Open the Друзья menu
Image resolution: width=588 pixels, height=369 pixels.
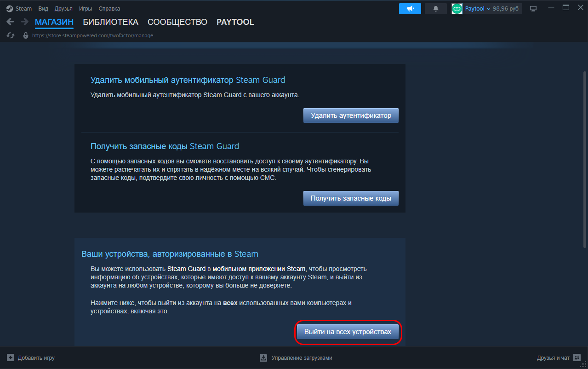click(x=63, y=9)
